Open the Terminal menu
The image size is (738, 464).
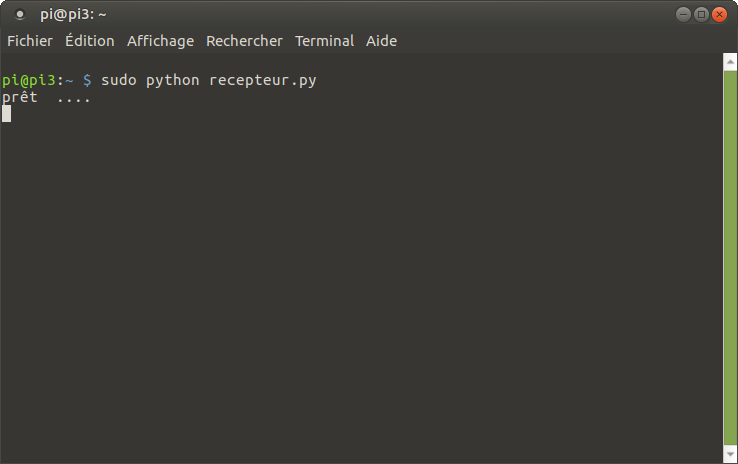pyautogui.click(x=324, y=41)
